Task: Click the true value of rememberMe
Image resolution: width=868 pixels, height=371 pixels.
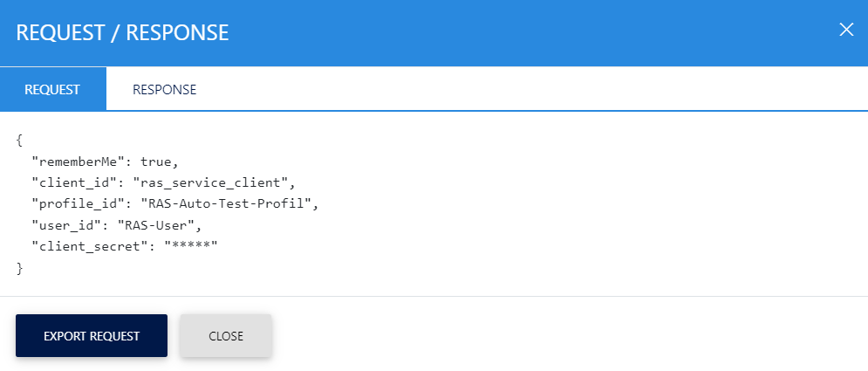Action: pyautogui.click(x=158, y=161)
